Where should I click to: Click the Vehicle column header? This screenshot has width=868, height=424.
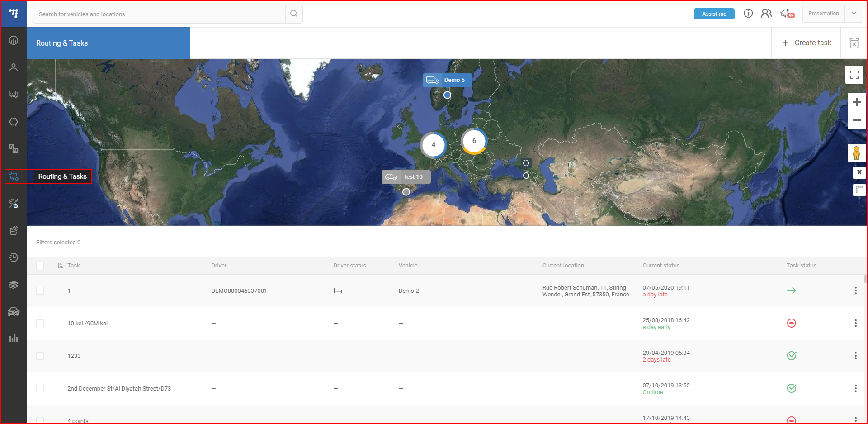point(408,266)
